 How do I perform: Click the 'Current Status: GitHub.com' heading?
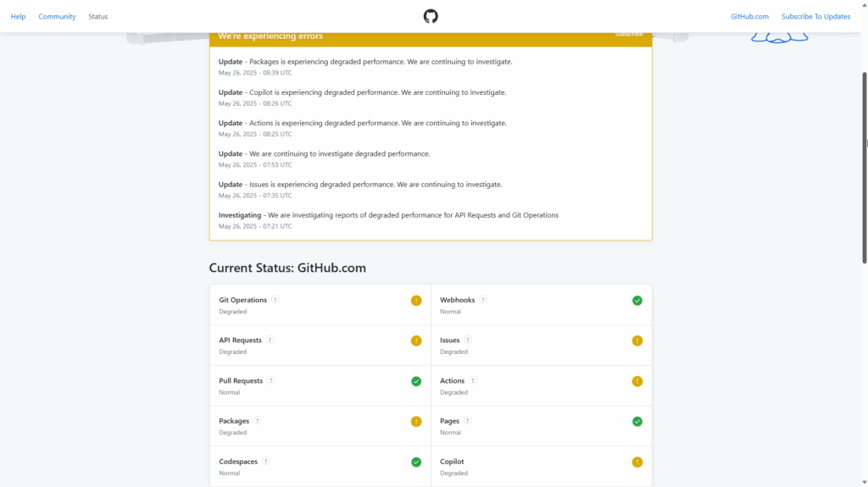click(287, 268)
